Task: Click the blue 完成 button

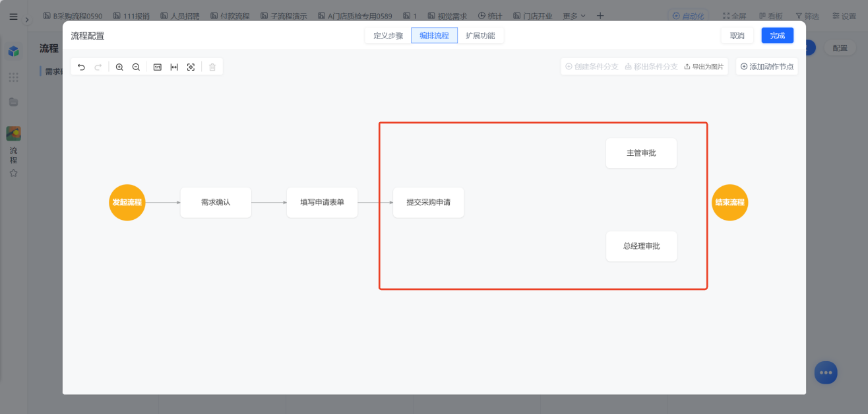Action: pos(778,36)
